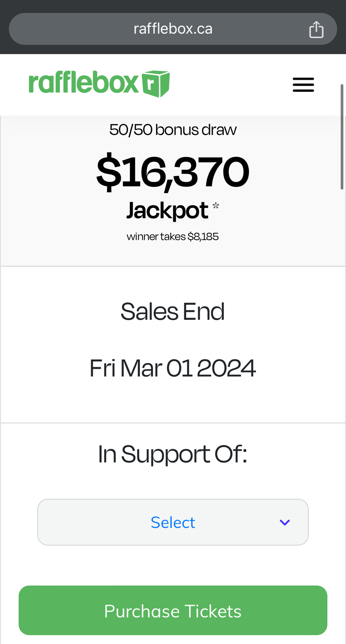Click the 'Select' placeholder text
The width and height of the screenshot is (346, 644).
(x=173, y=522)
